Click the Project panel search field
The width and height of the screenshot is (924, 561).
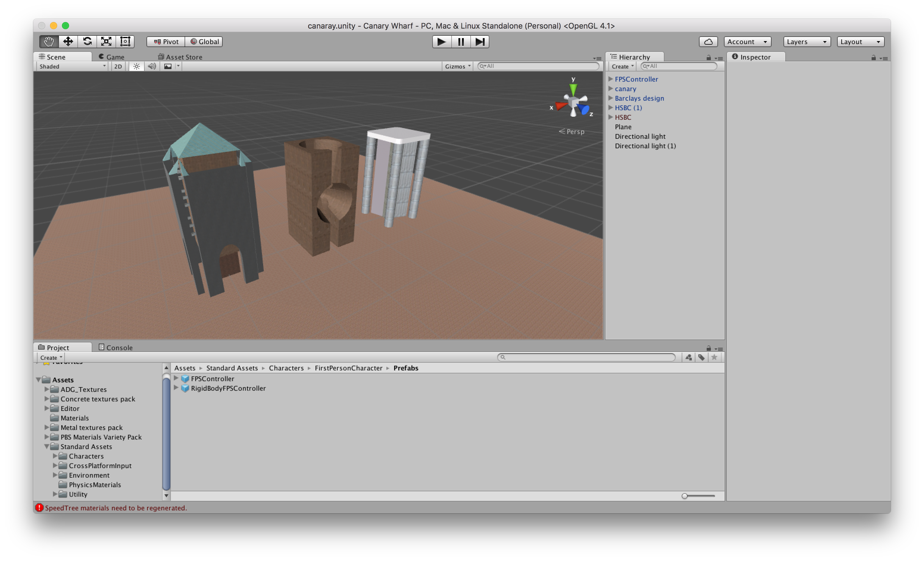click(x=587, y=357)
